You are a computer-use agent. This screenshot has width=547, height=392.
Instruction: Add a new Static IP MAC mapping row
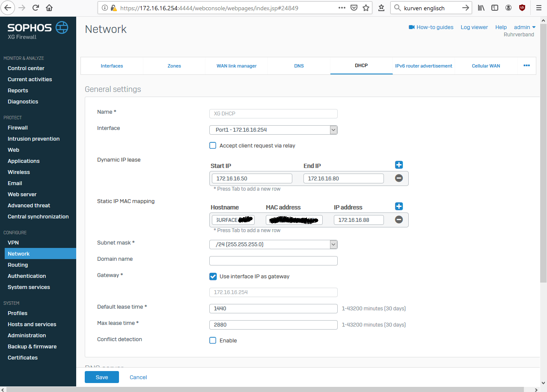(399, 206)
